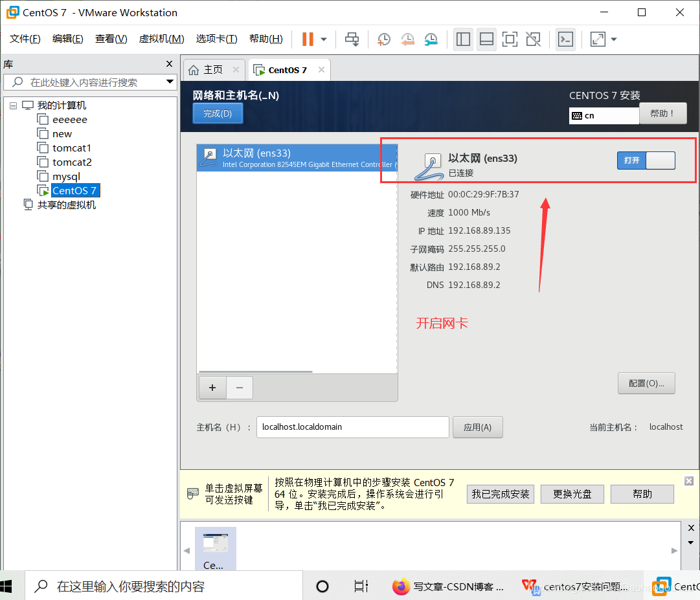The height and width of the screenshot is (600, 700).
Task: Click the 我已完成安装 button
Action: click(501, 494)
